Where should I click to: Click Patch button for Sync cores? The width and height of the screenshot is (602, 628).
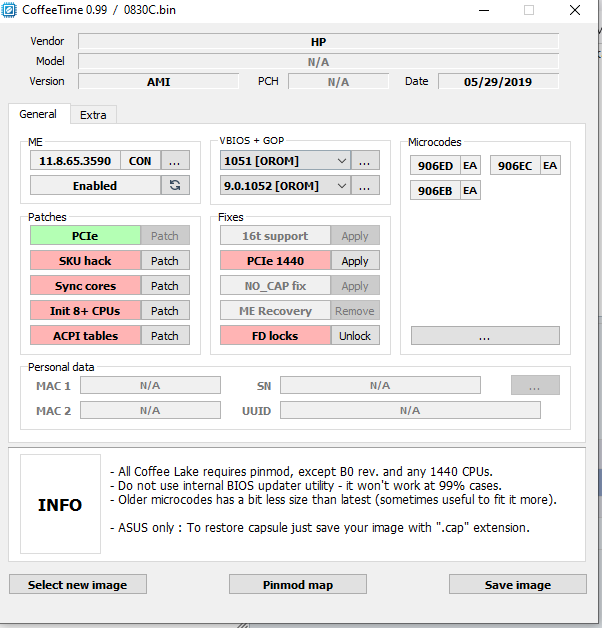pos(165,286)
